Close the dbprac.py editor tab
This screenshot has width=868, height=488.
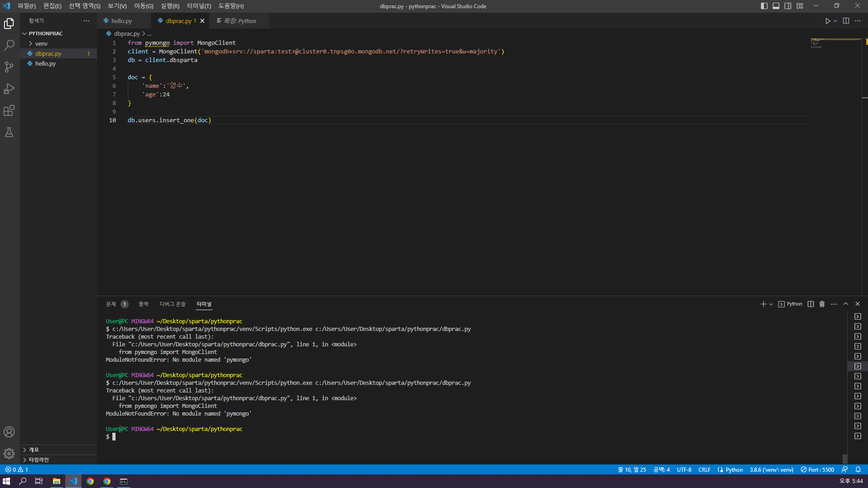point(203,21)
